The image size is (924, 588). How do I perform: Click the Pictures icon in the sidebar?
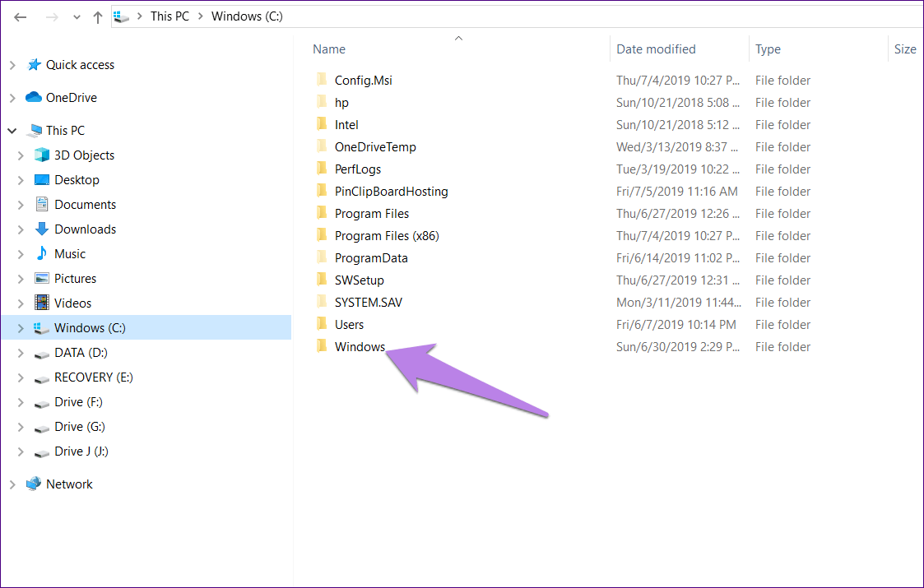coord(42,278)
